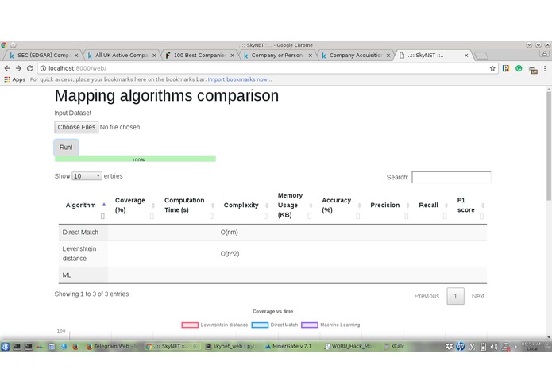The height and width of the screenshot is (392, 552).
Task: Select the Levenshtein distance row
Action: pos(273,253)
